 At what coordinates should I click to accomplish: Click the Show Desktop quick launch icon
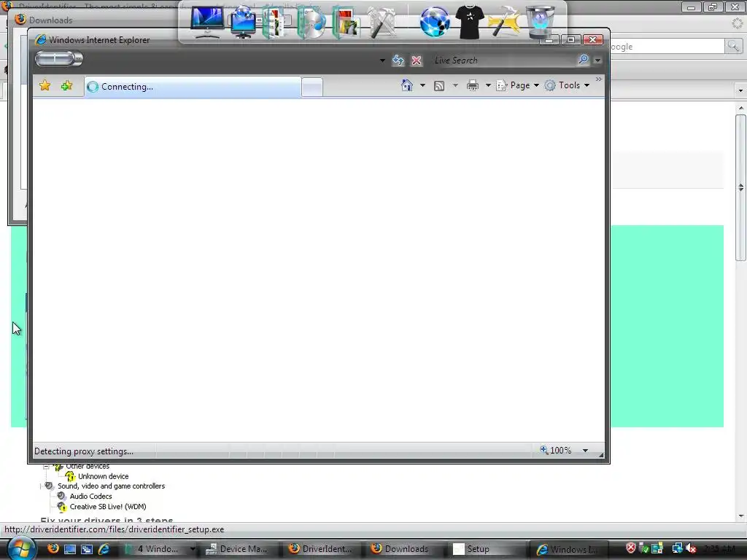[x=70, y=549]
